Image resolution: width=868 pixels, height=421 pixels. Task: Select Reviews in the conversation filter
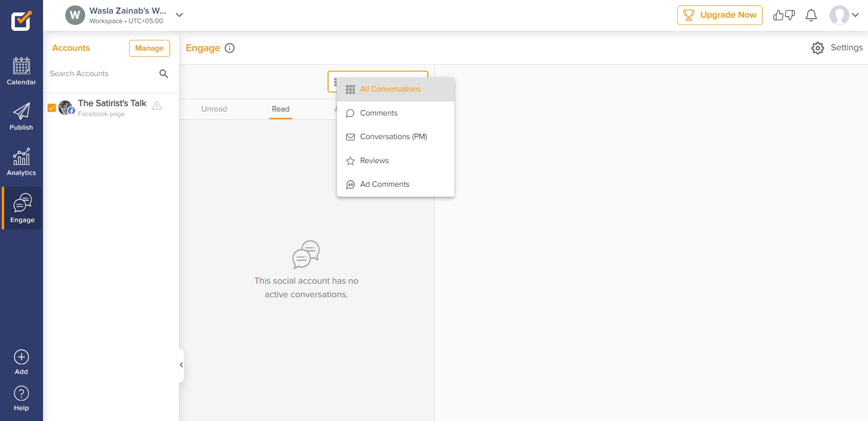click(374, 161)
